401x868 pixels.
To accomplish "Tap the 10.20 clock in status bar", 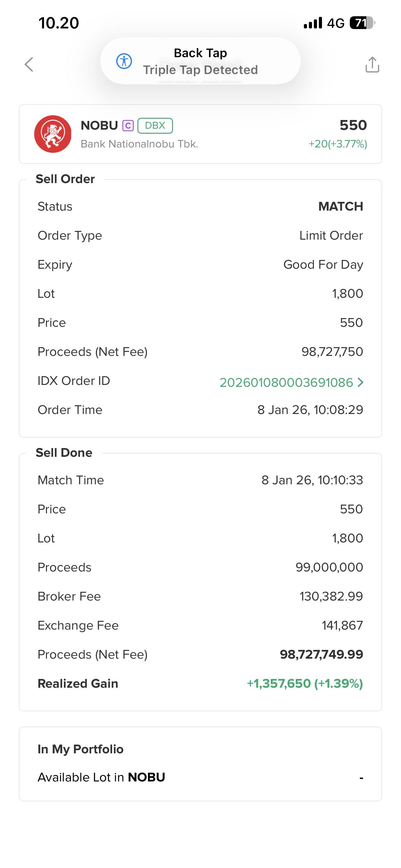I will point(59,23).
